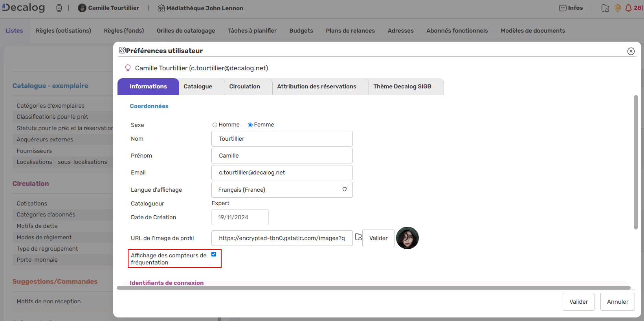Click the Date de Création field
Screen dimensions: 644x321
point(240,217)
